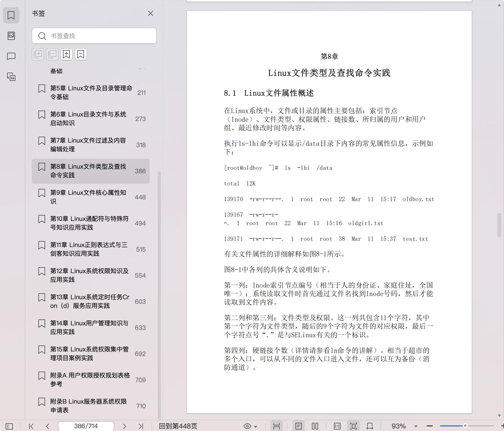Open bookmark 第5章 Linux文件及目录管理命令基础
Screen dimensions: 504x431
tap(91, 93)
